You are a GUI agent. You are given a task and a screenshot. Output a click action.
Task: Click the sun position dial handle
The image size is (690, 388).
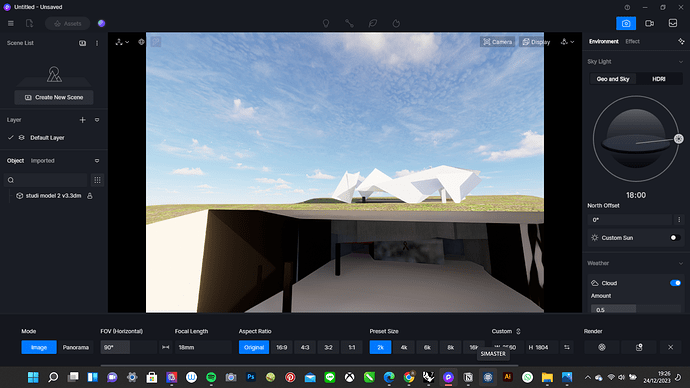click(679, 139)
